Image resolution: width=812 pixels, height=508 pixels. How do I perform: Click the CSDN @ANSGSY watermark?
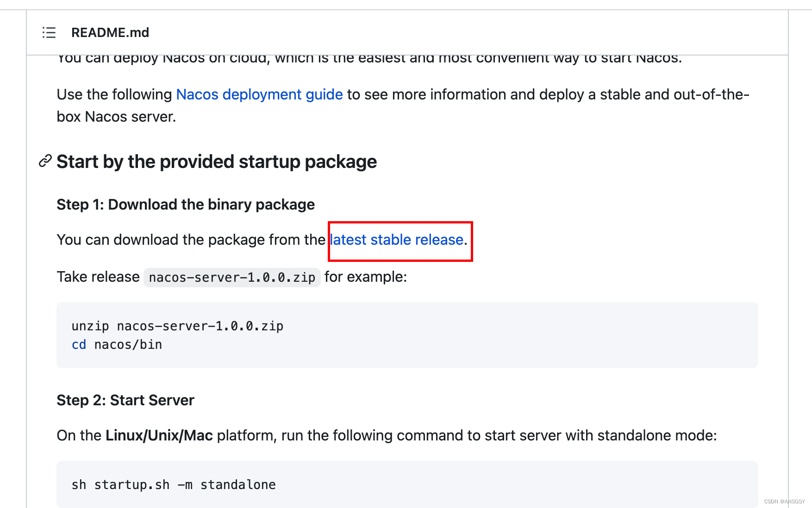(784, 502)
